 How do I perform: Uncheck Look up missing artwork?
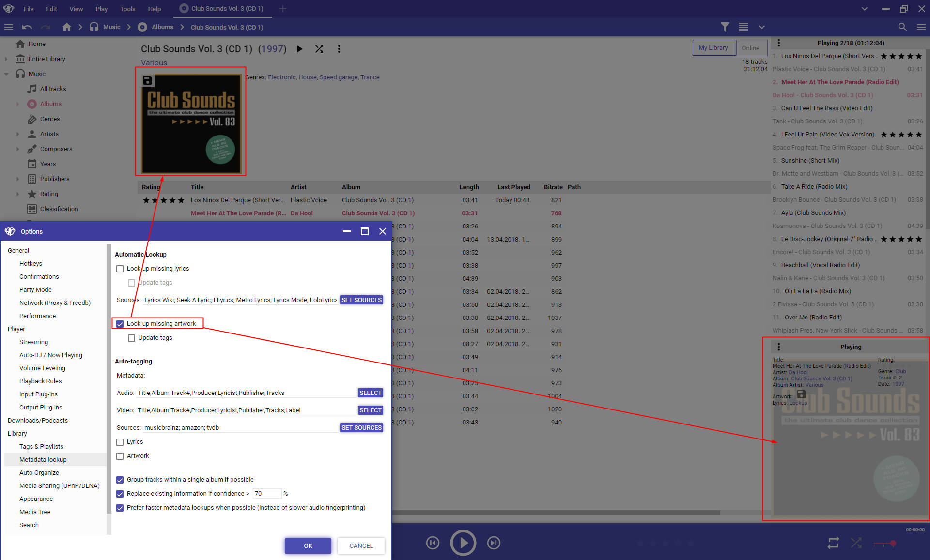coord(120,324)
